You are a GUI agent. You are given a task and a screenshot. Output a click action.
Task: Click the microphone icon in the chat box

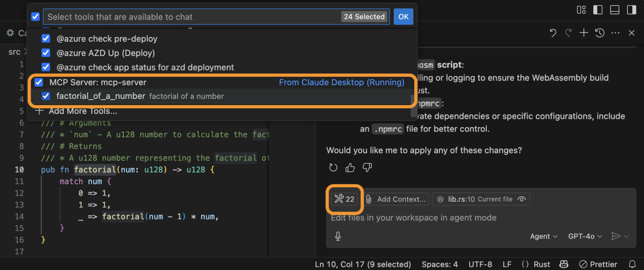coord(338,236)
